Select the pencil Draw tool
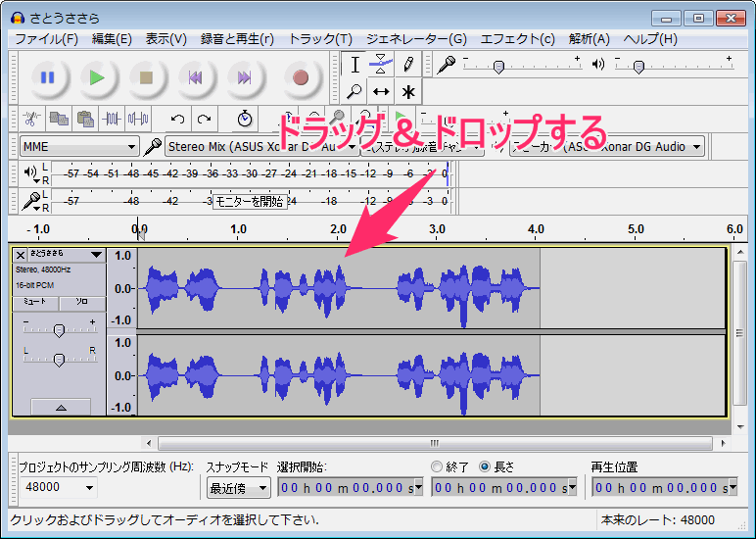The width and height of the screenshot is (756, 539). point(408,64)
